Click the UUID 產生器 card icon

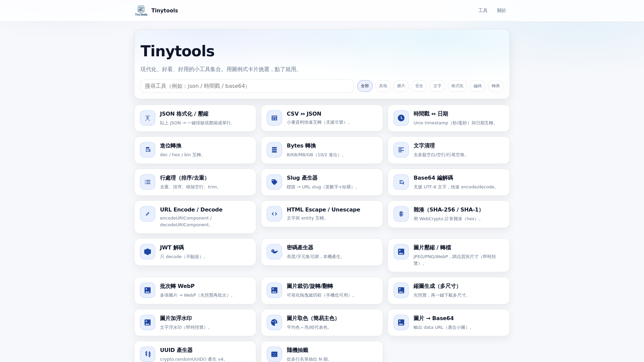(x=148, y=354)
